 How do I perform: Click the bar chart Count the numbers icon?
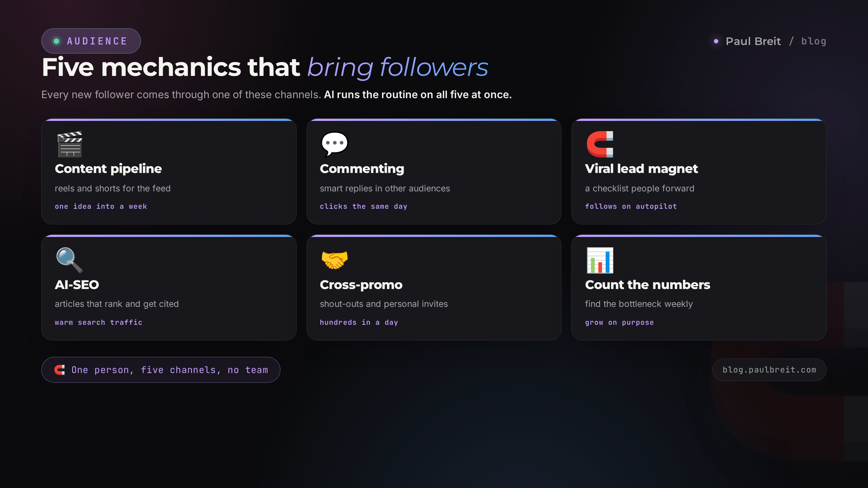click(600, 260)
